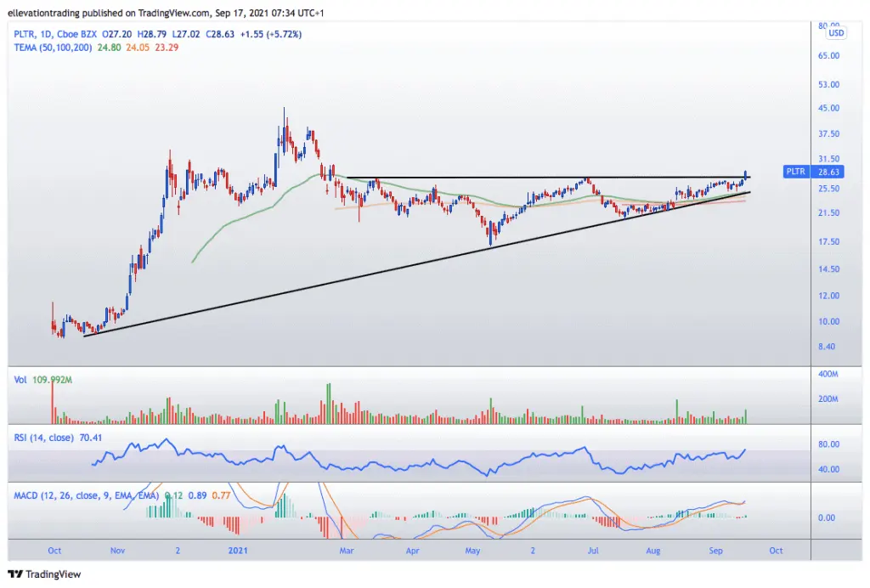The height and width of the screenshot is (588, 870).
Task: Click the close price value C28.63
Action: 220,34
